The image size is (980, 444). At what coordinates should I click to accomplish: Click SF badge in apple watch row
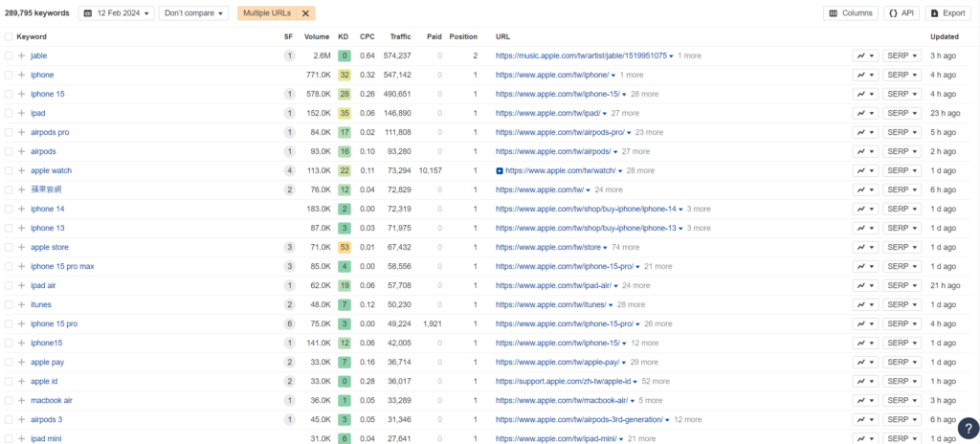click(289, 170)
